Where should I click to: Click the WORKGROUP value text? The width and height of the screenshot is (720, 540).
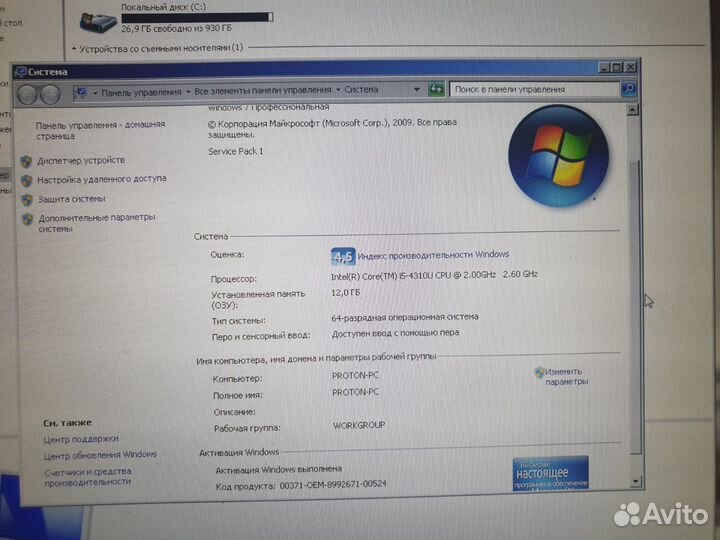(x=359, y=425)
